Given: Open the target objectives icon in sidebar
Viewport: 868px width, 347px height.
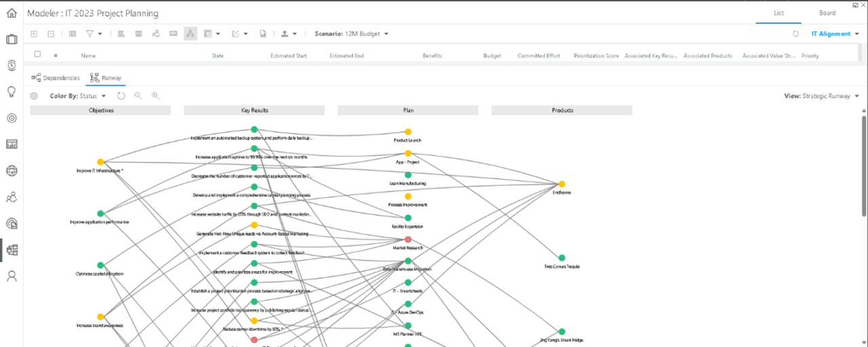Looking at the screenshot, I should (x=11, y=118).
